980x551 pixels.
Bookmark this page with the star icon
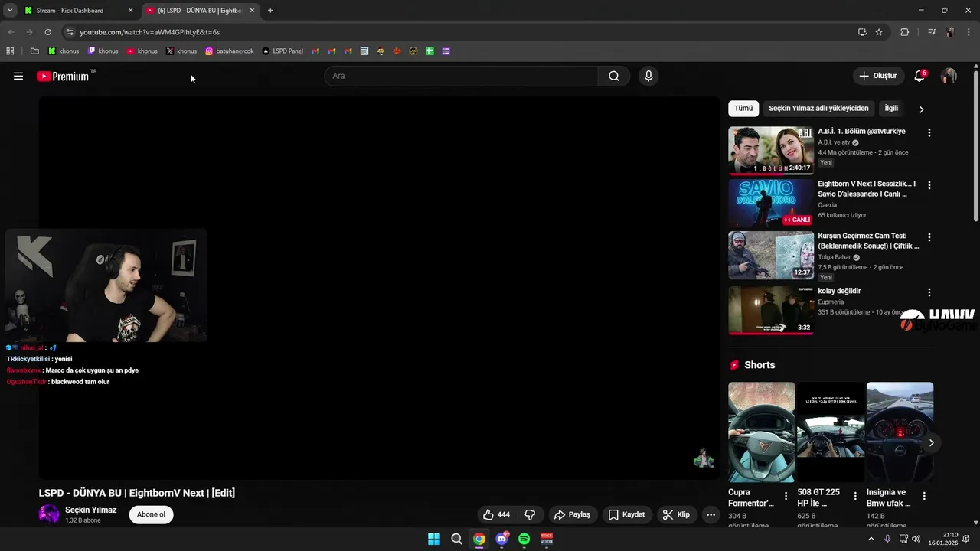click(x=879, y=32)
